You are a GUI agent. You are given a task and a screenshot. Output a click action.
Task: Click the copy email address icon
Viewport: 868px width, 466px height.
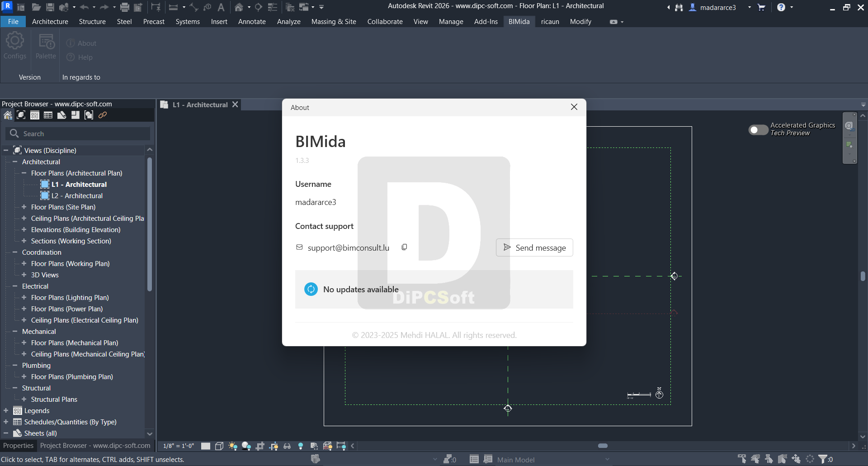pos(405,247)
